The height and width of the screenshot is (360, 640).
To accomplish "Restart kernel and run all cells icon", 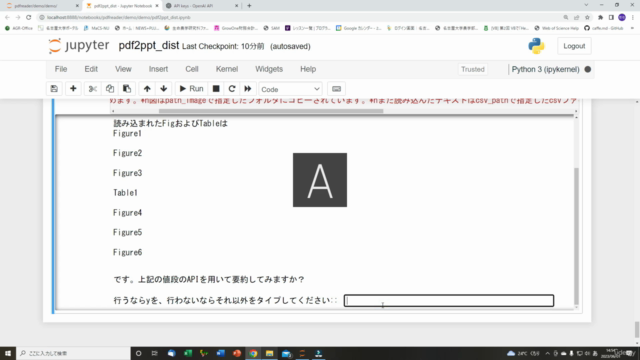I will coord(248,89).
